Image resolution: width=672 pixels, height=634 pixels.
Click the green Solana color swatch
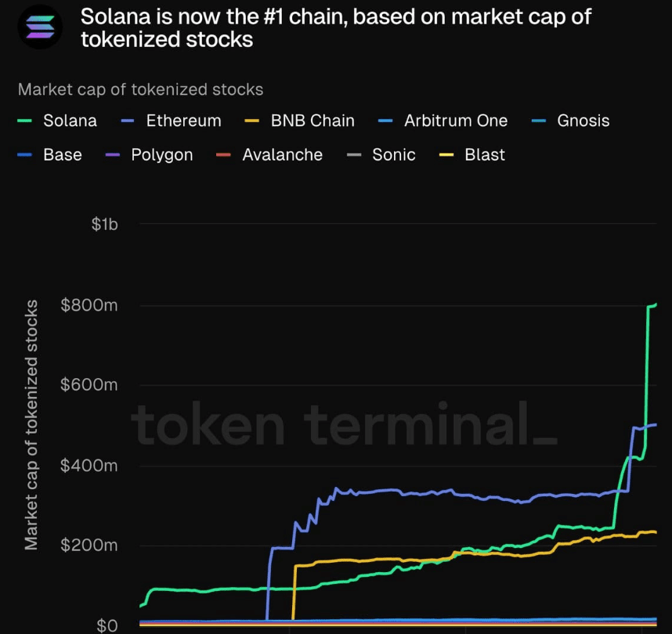tap(25, 121)
